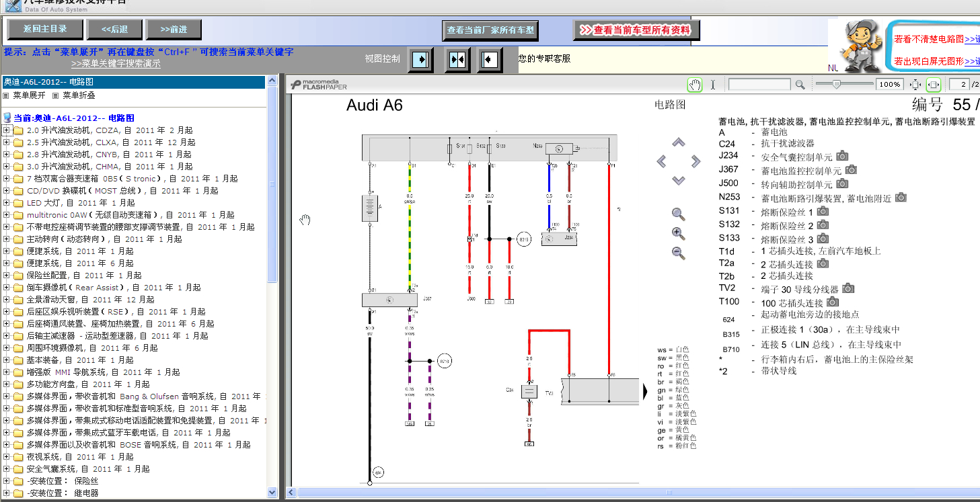This screenshot has width=980, height=502.
Task: Expand the 2.5 升汽油发动机 CLXA folder
Action: pyautogui.click(x=7, y=142)
